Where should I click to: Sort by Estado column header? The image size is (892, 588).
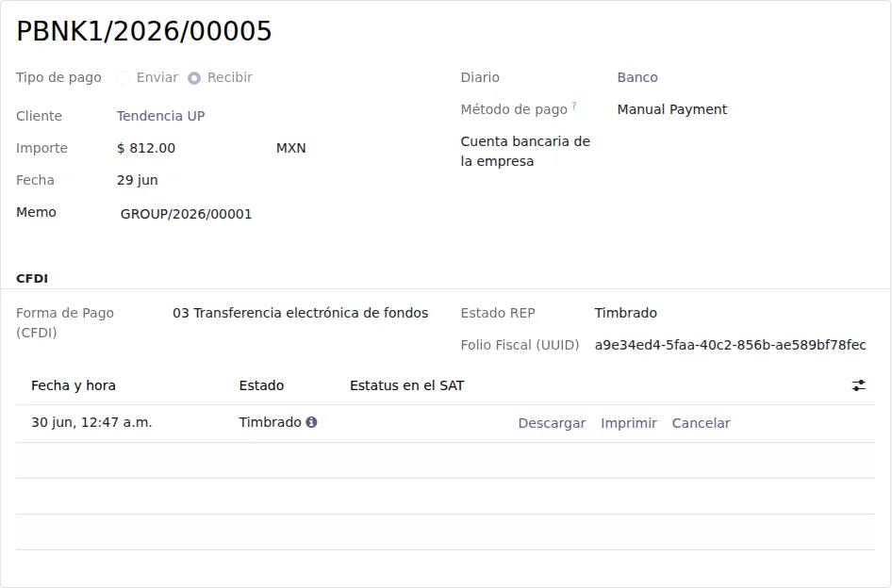click(261, 385)
